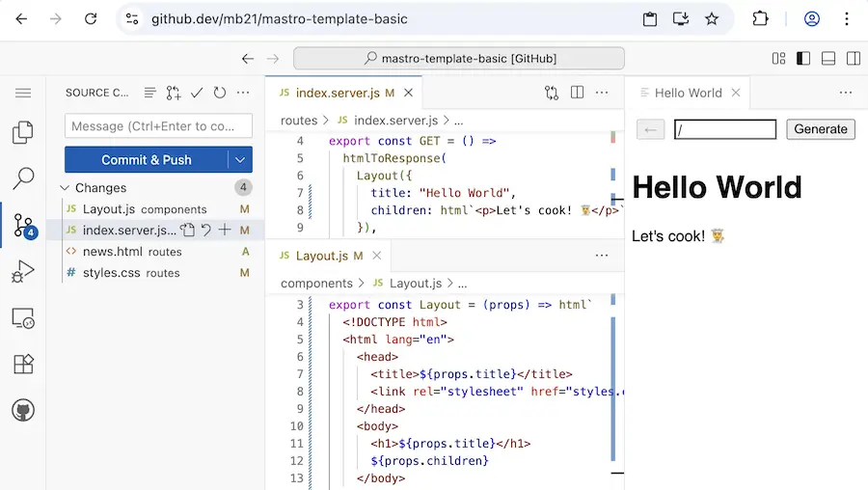Open Run and Debug view
868x490 pixels.
coord(23,272)
